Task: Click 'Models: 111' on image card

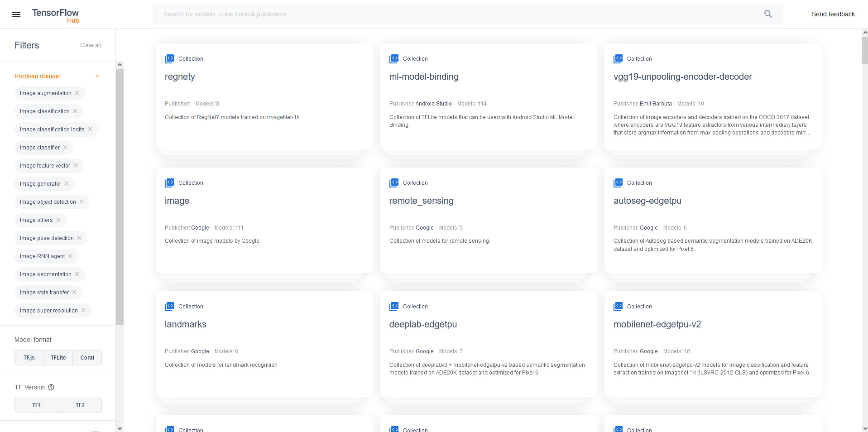Action: click(x=229, y=228)
